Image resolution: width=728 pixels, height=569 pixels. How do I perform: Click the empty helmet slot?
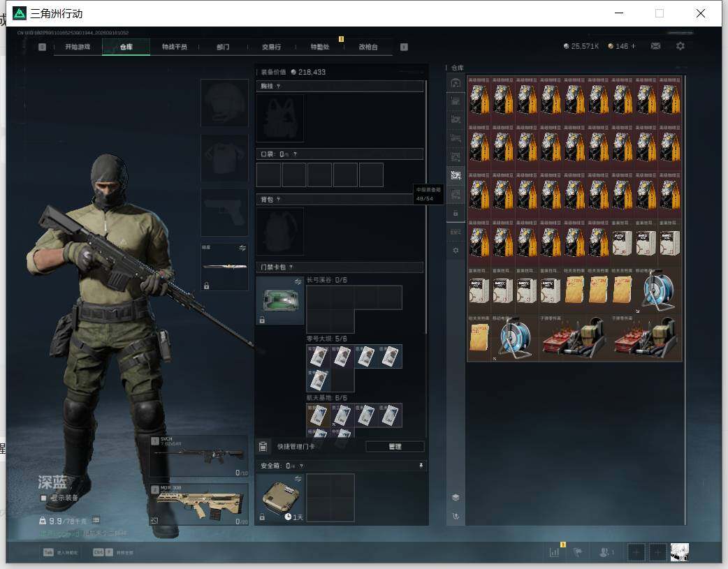224,103
